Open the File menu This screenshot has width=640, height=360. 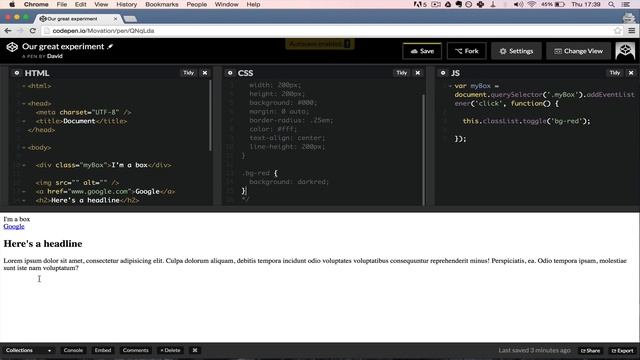point(62,4)
